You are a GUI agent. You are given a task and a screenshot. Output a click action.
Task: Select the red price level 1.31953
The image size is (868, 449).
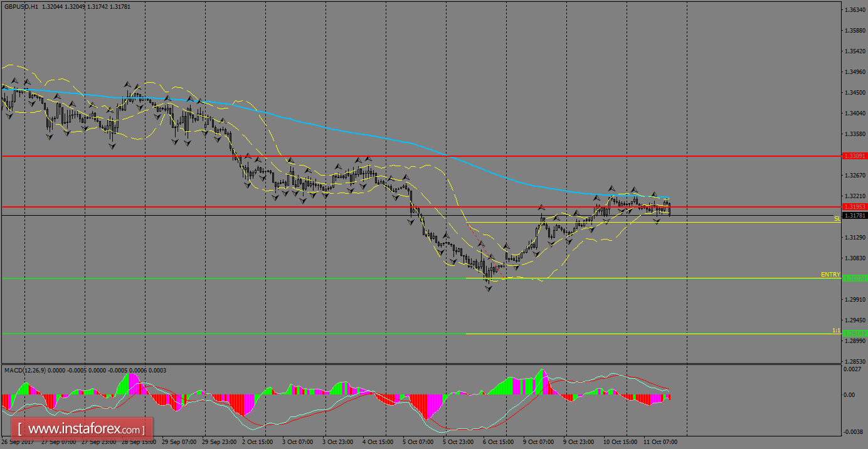click(x=855, y=206)
